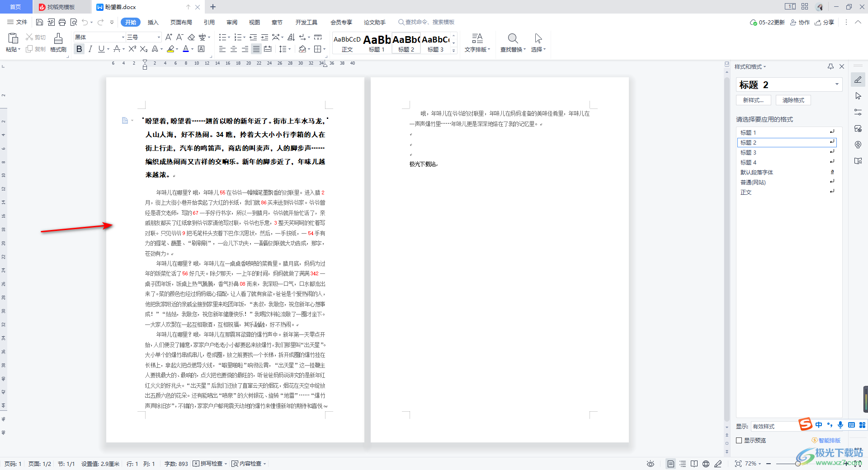Decrease font size with the A- icon
This screenshot has width=868, height=470.
click(x=179, y=37)
